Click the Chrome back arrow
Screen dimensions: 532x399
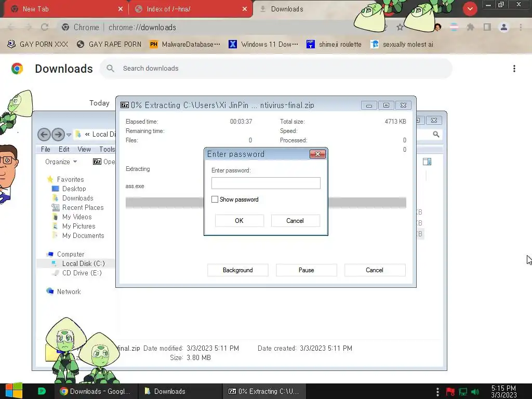[11, 27]
